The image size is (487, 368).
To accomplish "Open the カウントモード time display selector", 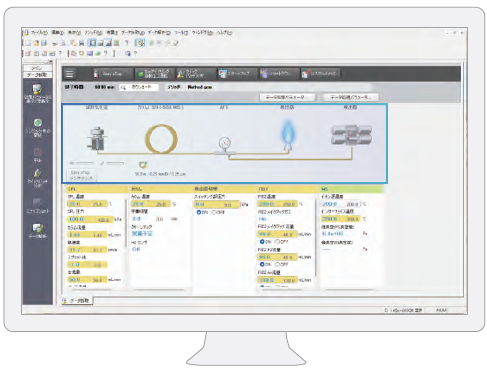I will [139, 87].
